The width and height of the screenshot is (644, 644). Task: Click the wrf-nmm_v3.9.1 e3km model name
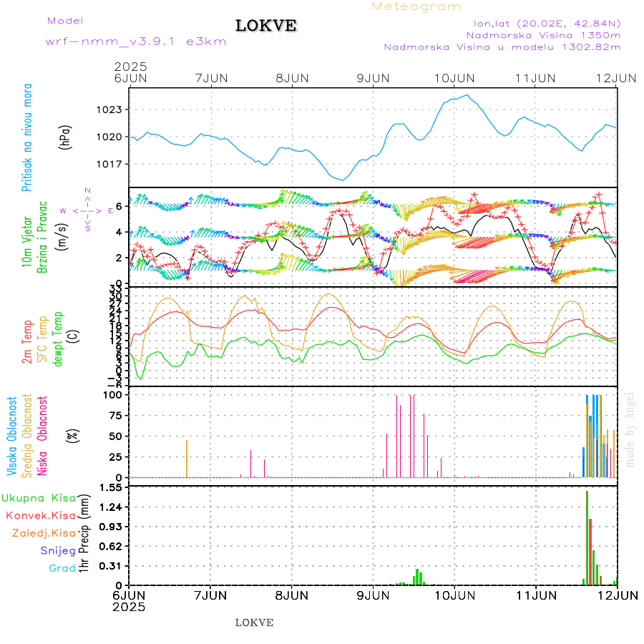[x=136, y=42]
